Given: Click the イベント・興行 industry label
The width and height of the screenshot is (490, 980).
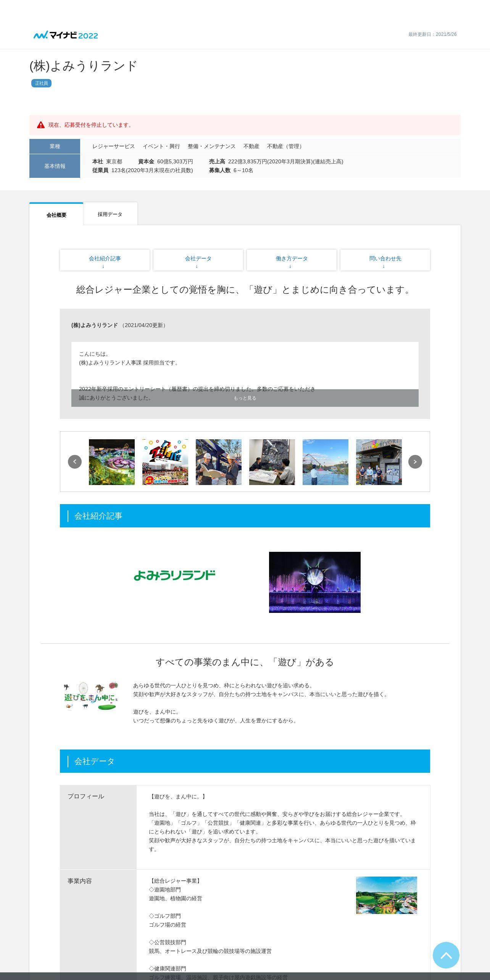Looking at the screenshot, I should coord(161,146).
